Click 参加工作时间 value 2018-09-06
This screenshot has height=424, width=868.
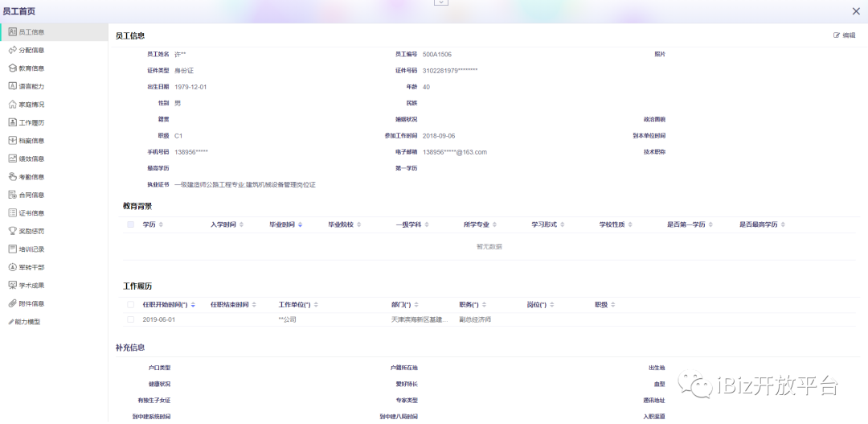pos(439,136)
